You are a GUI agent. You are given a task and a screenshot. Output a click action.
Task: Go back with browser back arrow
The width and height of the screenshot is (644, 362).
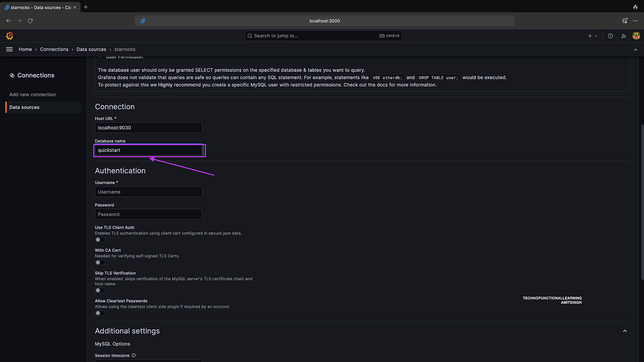9,21
